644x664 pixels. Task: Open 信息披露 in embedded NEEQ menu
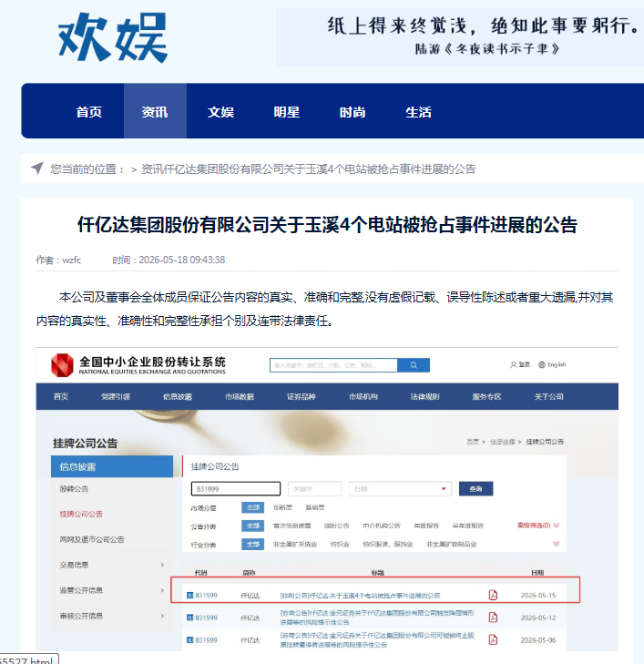178,397
